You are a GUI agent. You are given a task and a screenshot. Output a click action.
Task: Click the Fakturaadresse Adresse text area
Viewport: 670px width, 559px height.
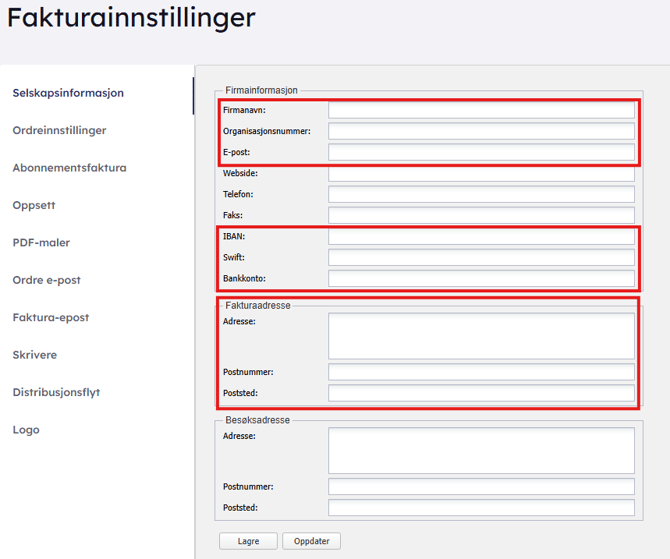pyautogui.click(x=481, y=336)
